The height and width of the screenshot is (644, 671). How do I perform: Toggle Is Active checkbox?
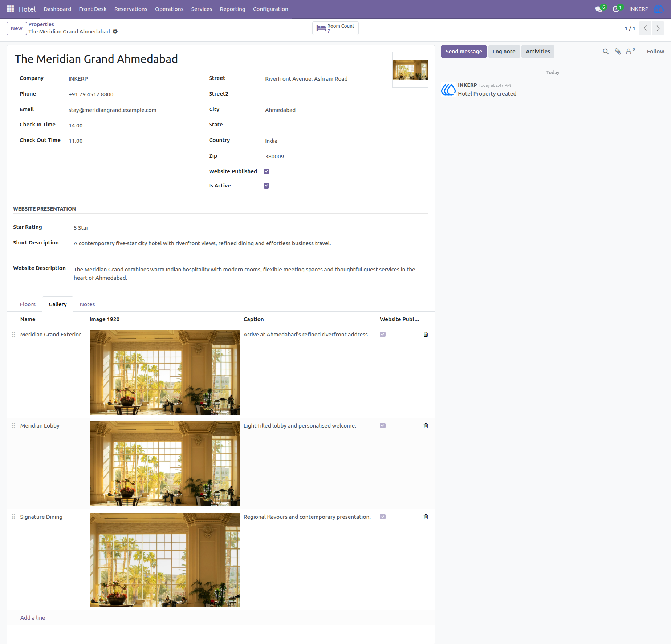click(x=266, y=186)
